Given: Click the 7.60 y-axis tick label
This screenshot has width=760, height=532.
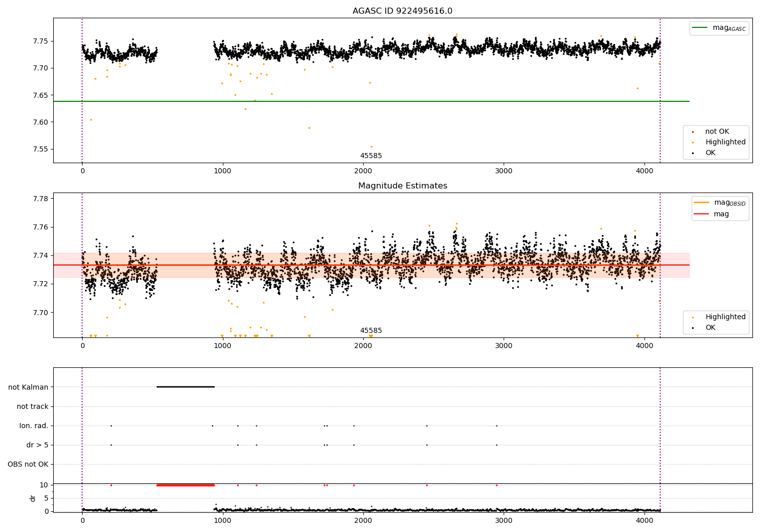Looking at the screenshot, I should 41,122.
